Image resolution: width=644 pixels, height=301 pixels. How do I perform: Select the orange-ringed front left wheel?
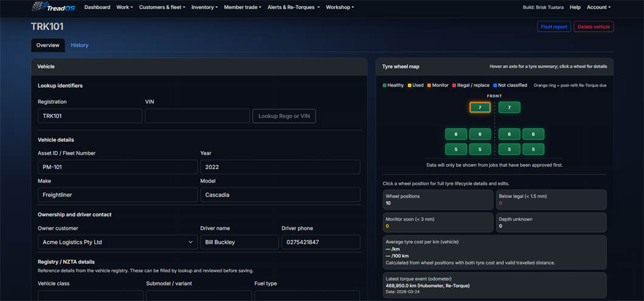(x=480, y=107)
